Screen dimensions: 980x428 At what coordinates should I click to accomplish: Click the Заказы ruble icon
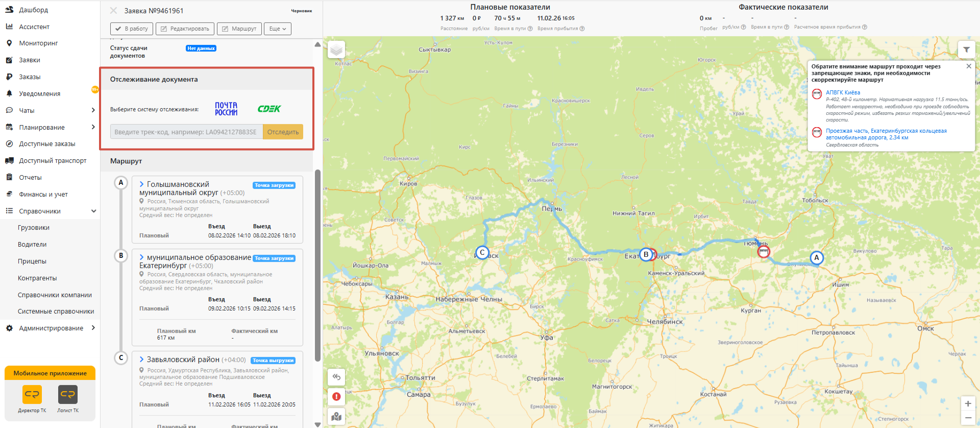pos(9,77)
